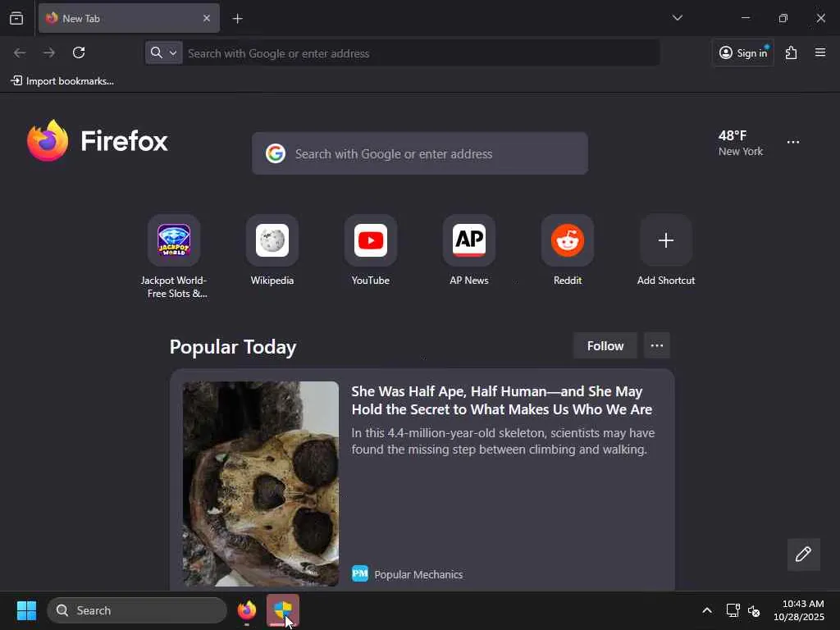This screenshot has height=630, width=840.
Task: Open a new tab with the plus button
Action: [x=237, y=19]
